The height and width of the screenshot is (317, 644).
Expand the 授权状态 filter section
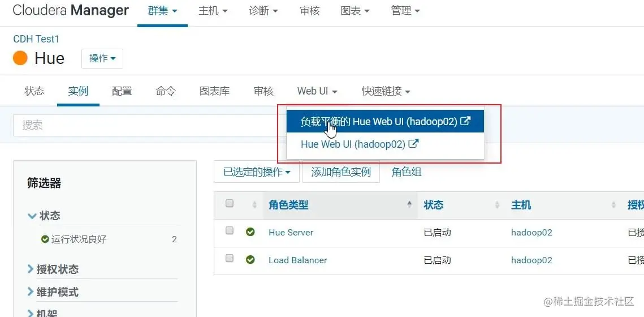coord(53,269)
